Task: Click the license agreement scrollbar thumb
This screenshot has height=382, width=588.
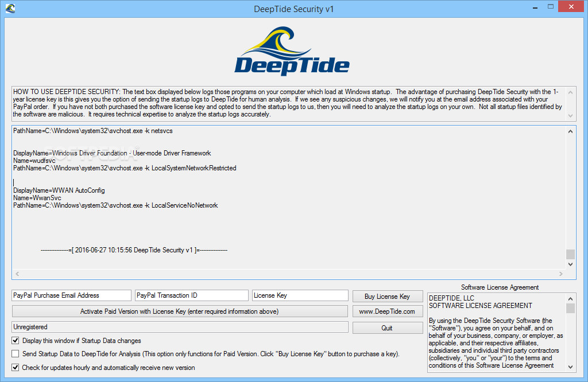Action: pos(570,308)
